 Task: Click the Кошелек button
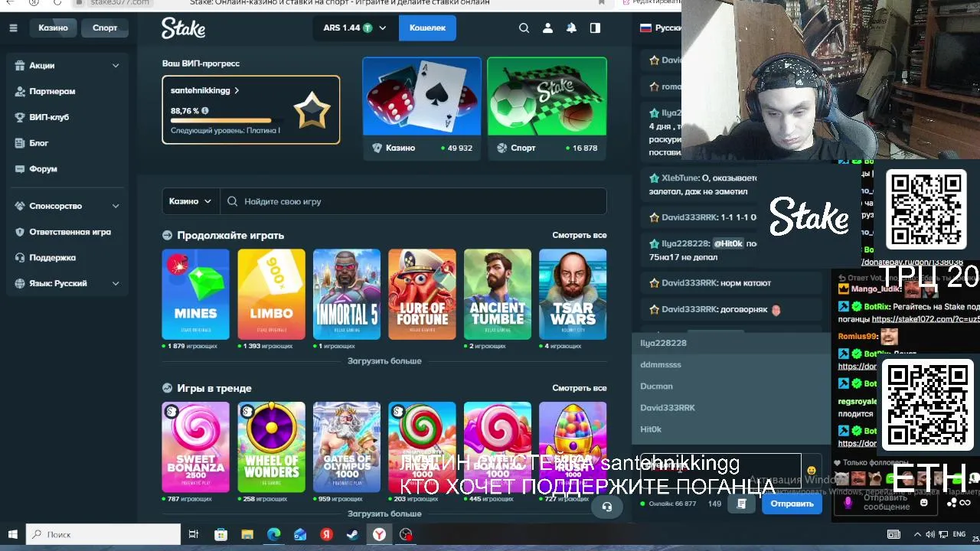pyautogui.click(x=427, y=28)
